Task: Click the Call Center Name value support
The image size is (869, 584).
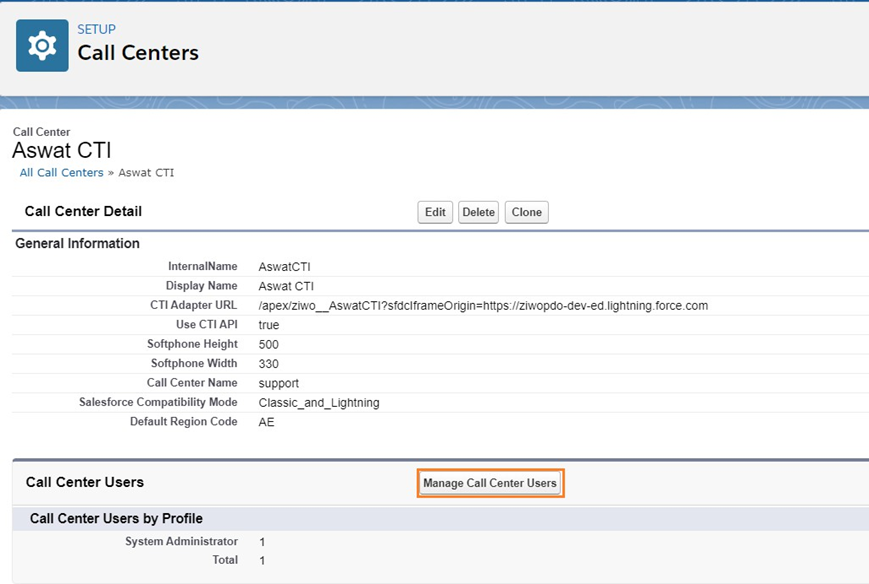Action: [279, 383]
